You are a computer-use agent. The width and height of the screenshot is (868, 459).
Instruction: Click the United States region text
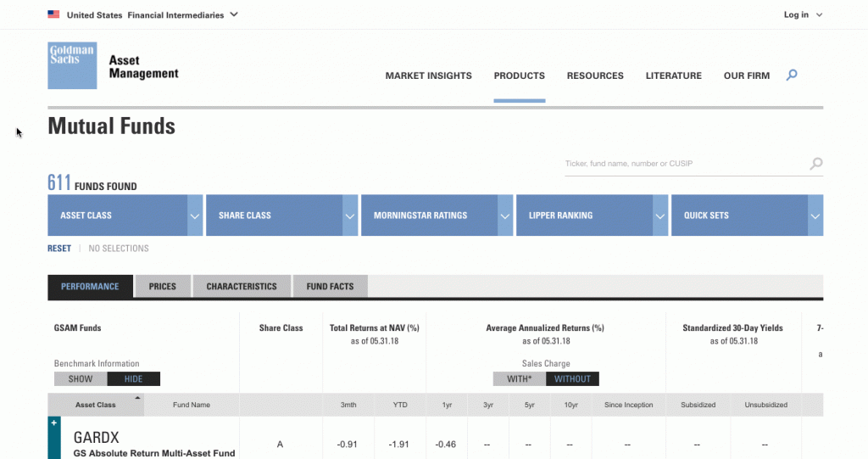coord(95,15)
